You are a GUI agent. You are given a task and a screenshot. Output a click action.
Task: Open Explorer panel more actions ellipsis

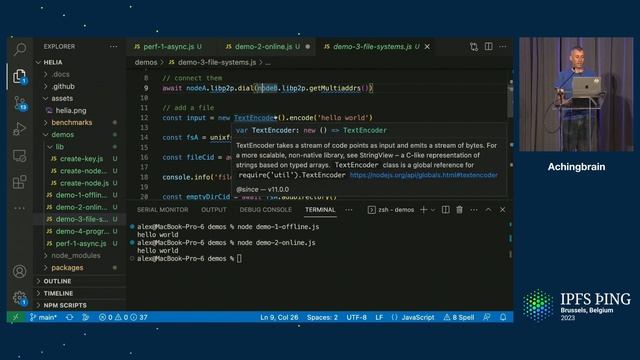tap(113, 47)
